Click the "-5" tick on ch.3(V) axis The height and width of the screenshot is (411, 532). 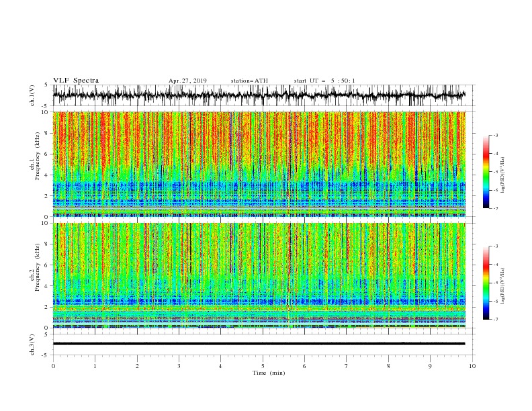[46, 355]
